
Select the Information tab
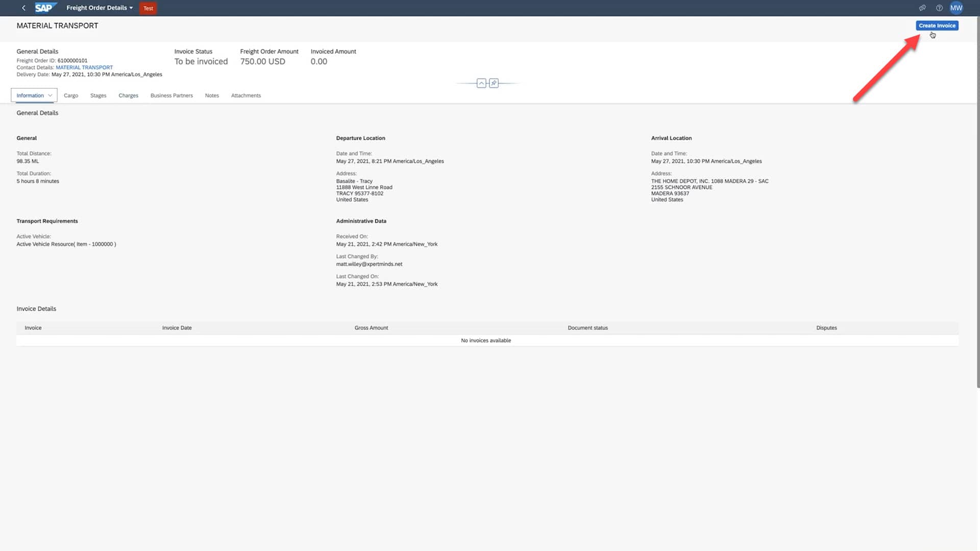pyautogui.click(x=30, y=95)
